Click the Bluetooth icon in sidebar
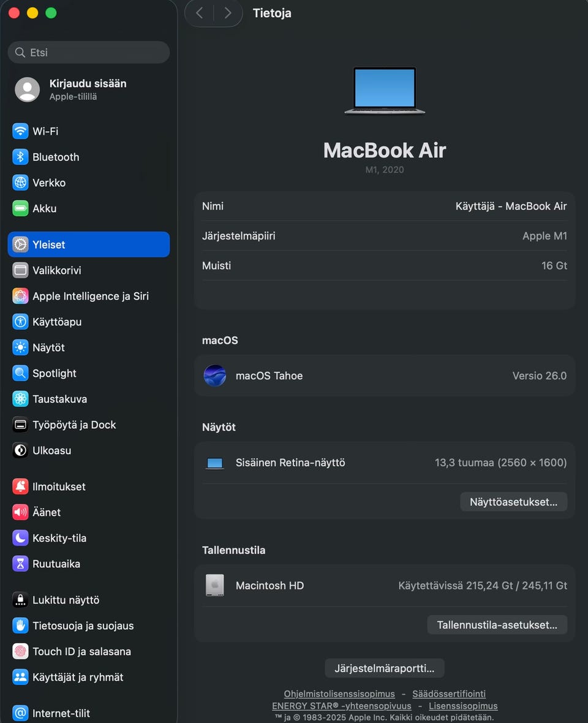Viewport: 588px width, 723px height. coord(20,157)
